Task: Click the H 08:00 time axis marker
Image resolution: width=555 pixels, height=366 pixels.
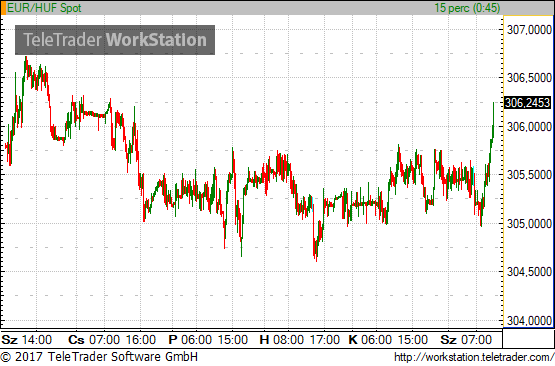Action: pyautogui.click(x=282, y=340)
